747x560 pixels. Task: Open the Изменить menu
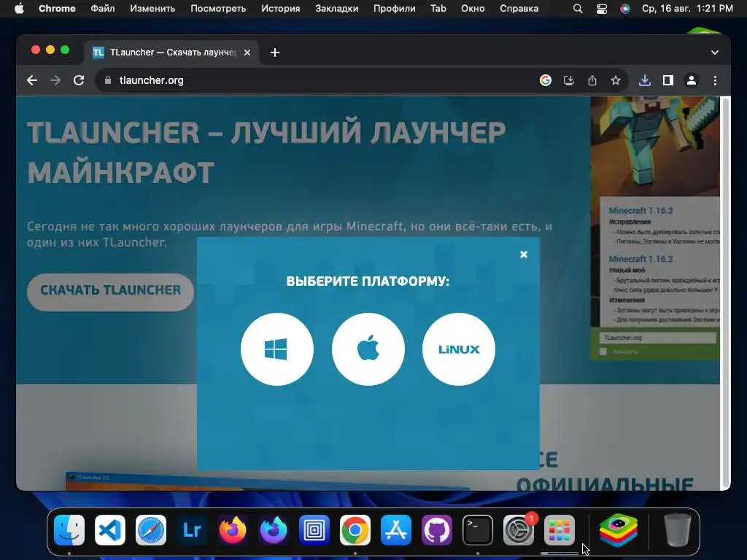coord(152,9)
